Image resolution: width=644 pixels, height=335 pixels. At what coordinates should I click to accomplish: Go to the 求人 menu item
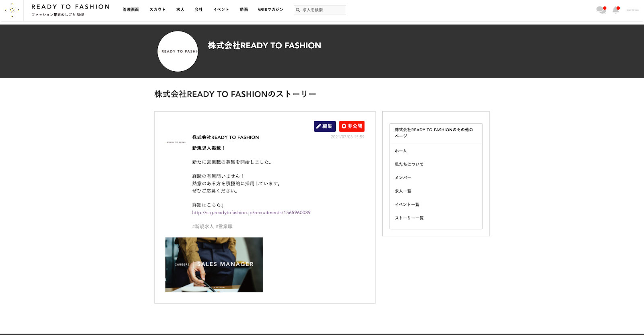pyautogui.click(x=180, y=10)
